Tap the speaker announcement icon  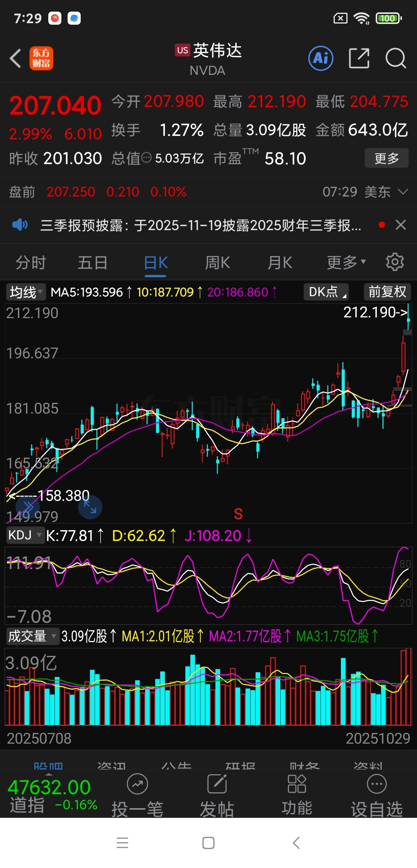point(20,224)
